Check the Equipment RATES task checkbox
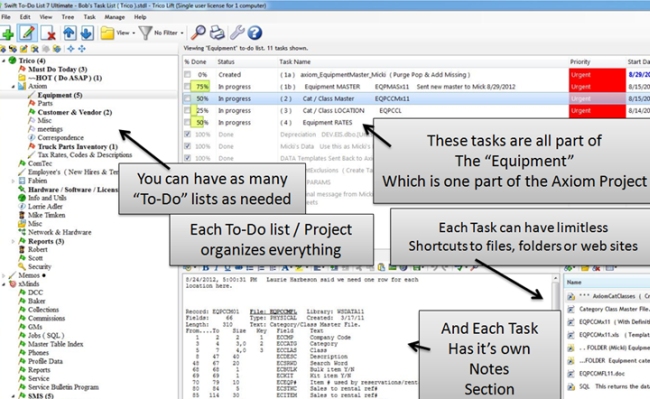The height and width of the screenshot is (399, 650). coord(187,123)
